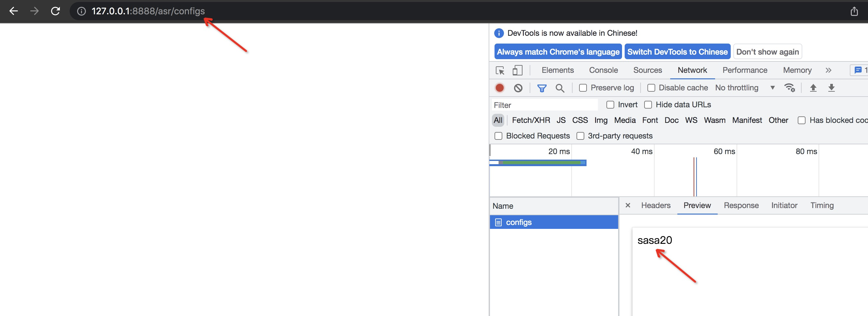Select the All request type filter

tap(498, 120)
